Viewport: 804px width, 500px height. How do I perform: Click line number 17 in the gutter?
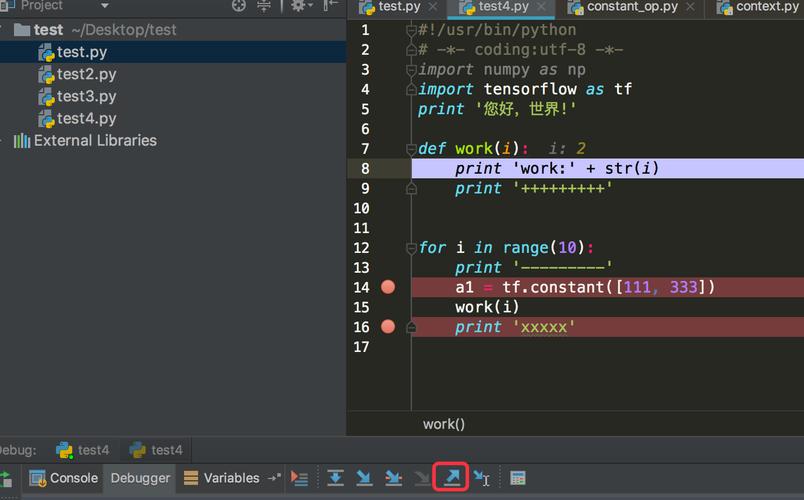pos(361,347)
